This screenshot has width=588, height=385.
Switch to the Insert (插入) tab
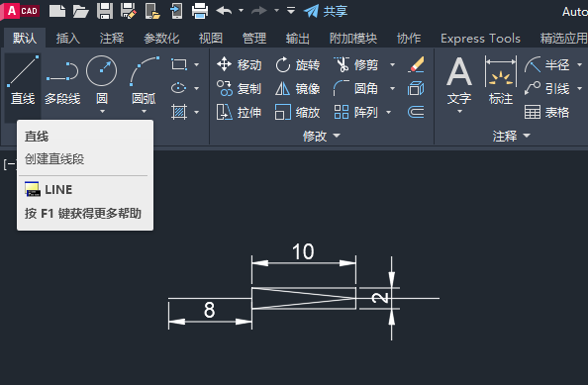(68, 39)
